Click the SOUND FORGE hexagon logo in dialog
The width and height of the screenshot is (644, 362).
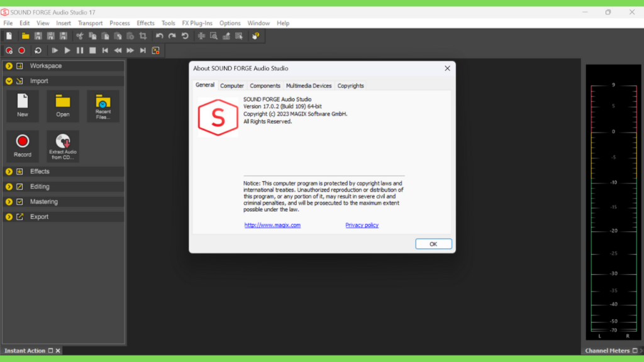(x=218, y=118)
